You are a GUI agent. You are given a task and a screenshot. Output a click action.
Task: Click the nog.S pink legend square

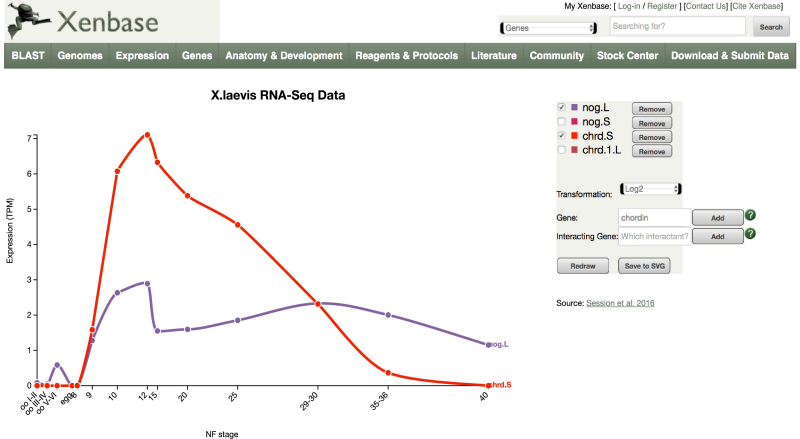click(573, 121)
